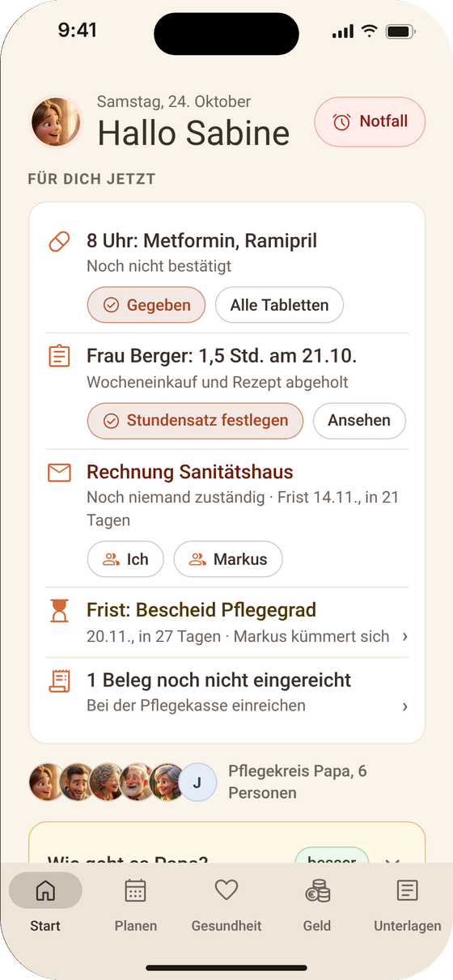Switch to Unterlagen tab
This screenshot has width=453, height=980.
(x=408, y=902)
